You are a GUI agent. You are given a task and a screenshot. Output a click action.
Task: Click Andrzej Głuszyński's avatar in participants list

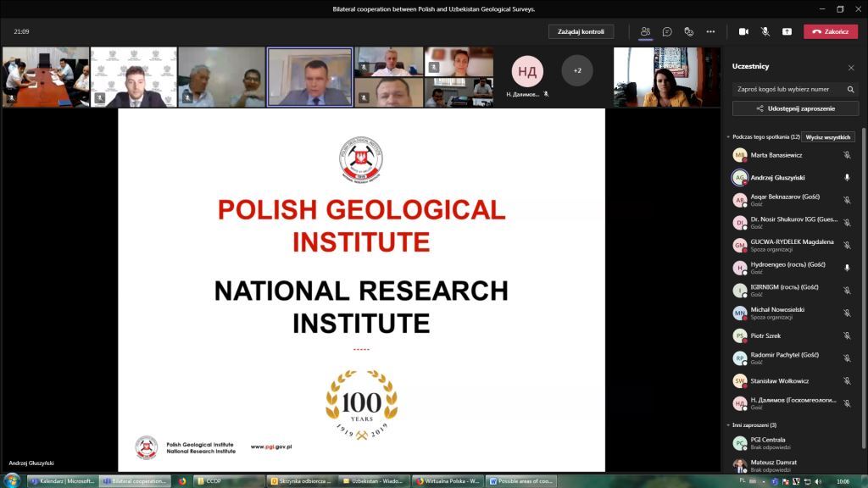coord(739,178)
